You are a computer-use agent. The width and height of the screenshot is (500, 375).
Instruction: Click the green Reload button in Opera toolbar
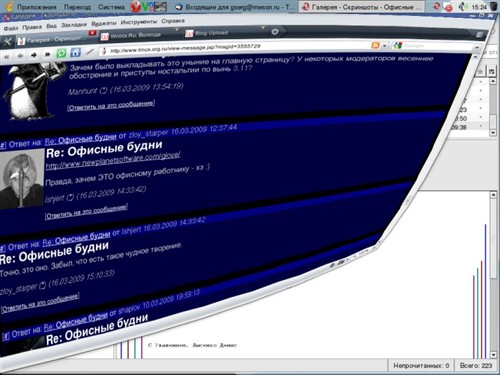61,53
